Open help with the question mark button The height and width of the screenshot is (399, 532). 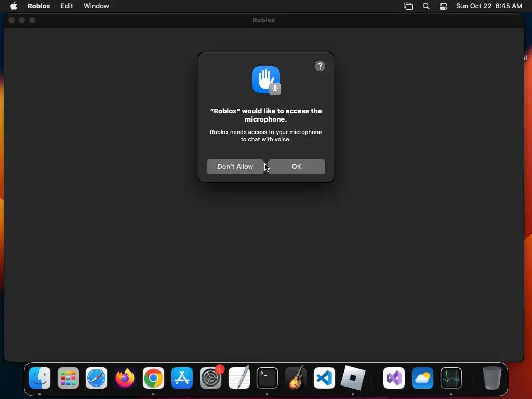pos(320,66)
